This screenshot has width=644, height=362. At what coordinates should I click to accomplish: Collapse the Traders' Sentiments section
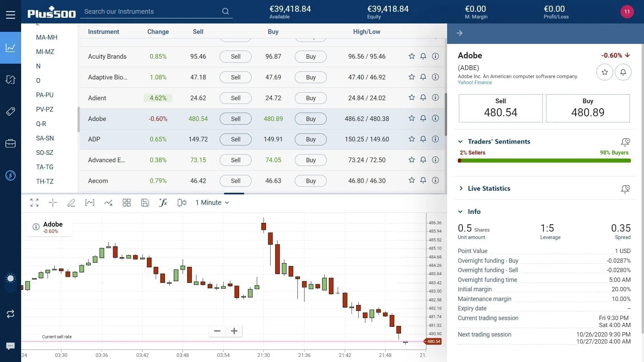coord(460,141)
